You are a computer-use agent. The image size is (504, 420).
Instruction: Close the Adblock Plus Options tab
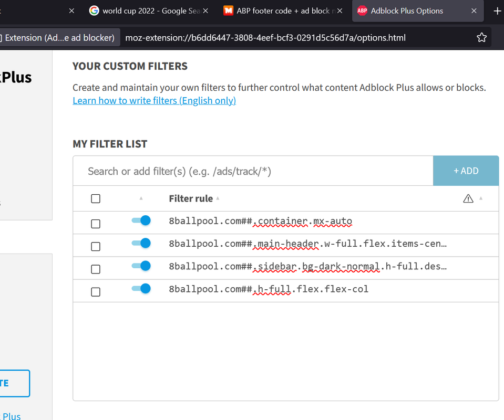tap(474, 10)
